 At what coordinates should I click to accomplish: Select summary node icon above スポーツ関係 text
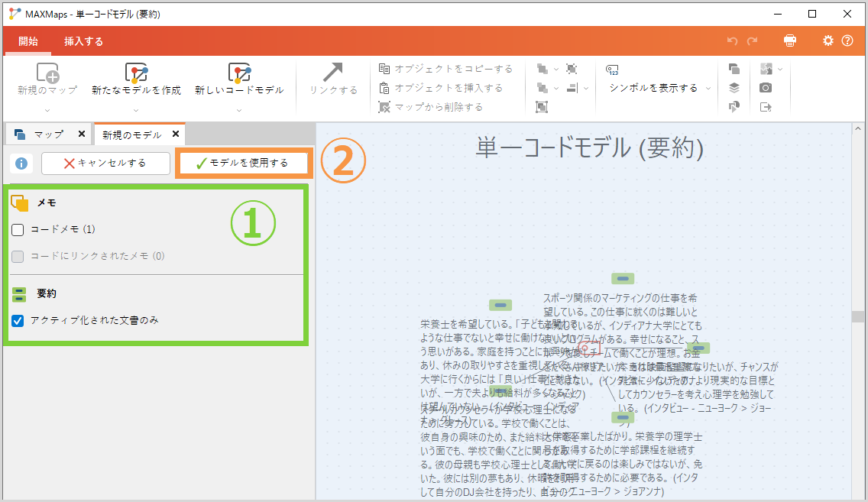(x=623, y=278)
